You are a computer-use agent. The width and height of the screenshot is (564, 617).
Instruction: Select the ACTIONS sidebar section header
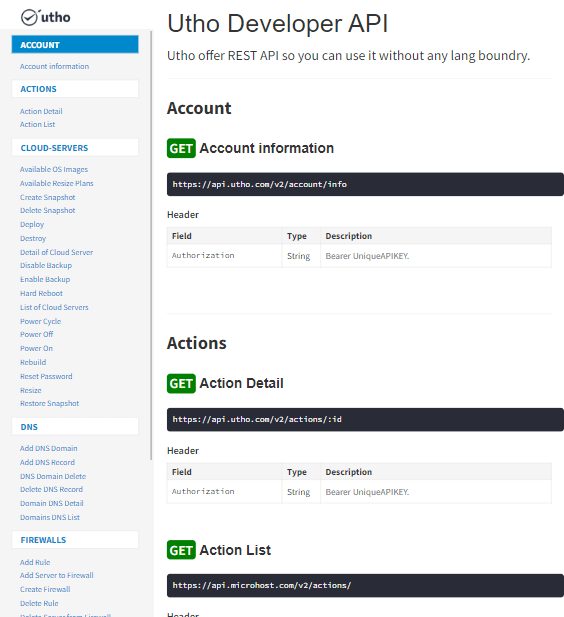pyautogui.click(x=75, y=89)
